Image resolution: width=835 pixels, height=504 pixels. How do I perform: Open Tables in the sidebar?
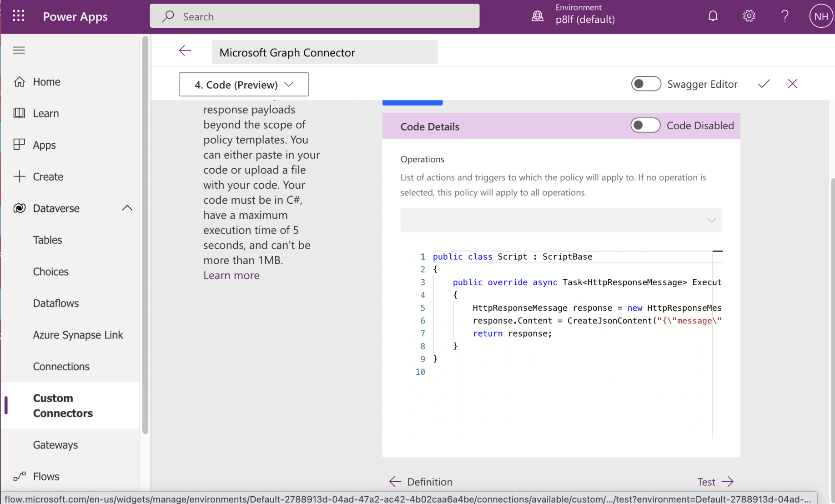47,240
